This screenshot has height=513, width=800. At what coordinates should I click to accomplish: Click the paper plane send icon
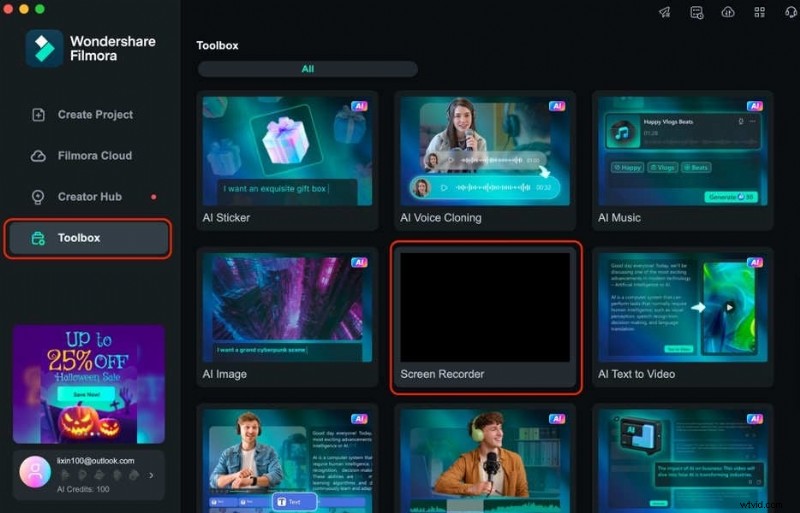pos(664,12)
